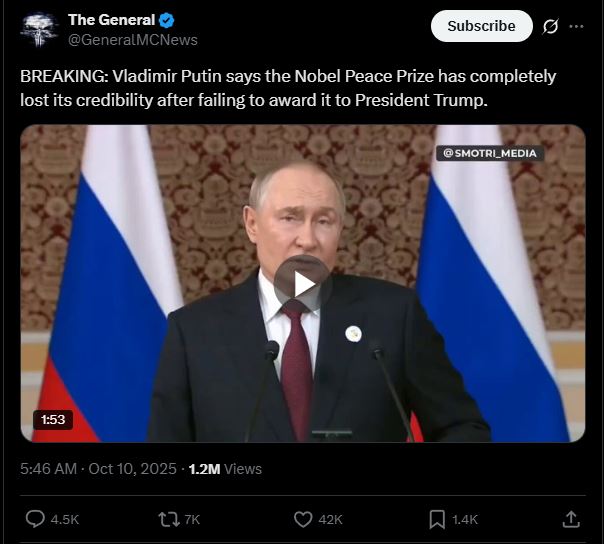Like the post with 42K likes

click(303, 518)
